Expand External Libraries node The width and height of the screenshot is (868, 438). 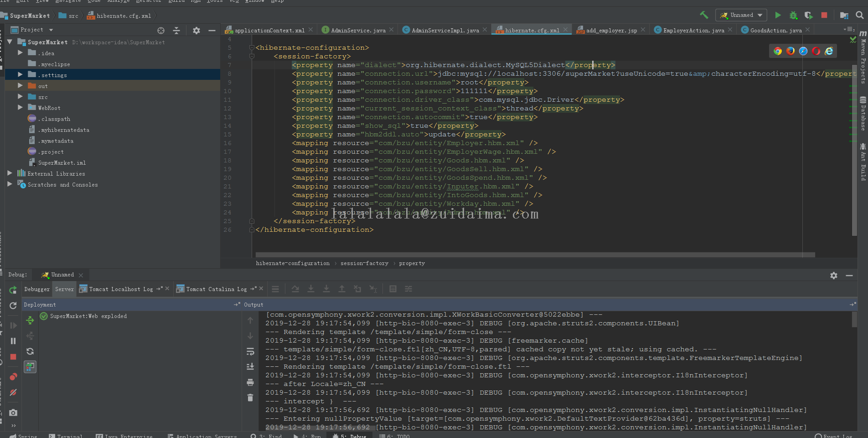10,173
